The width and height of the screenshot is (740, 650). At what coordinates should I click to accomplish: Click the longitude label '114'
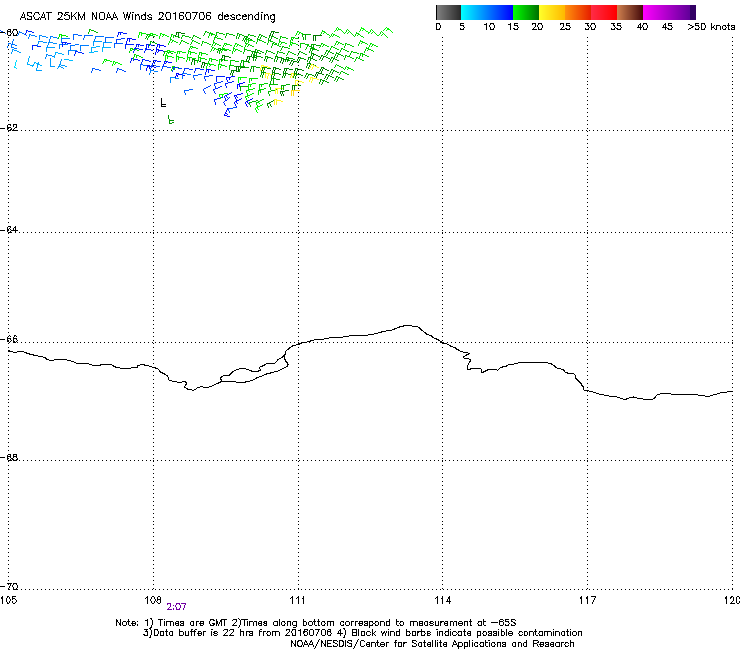pyautogui.click(x=442, y=600)
